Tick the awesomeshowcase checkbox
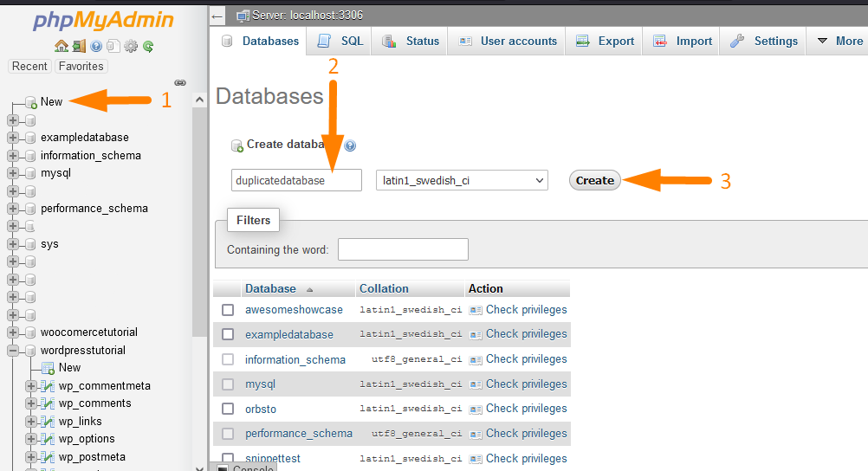This screenshot has width=868, height=471. [x=228, y=310]
